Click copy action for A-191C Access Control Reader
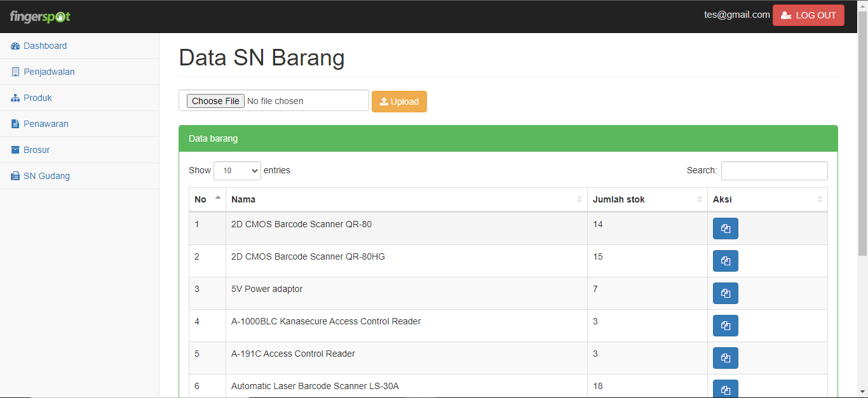The image size is (868, 398). point(725,358)
